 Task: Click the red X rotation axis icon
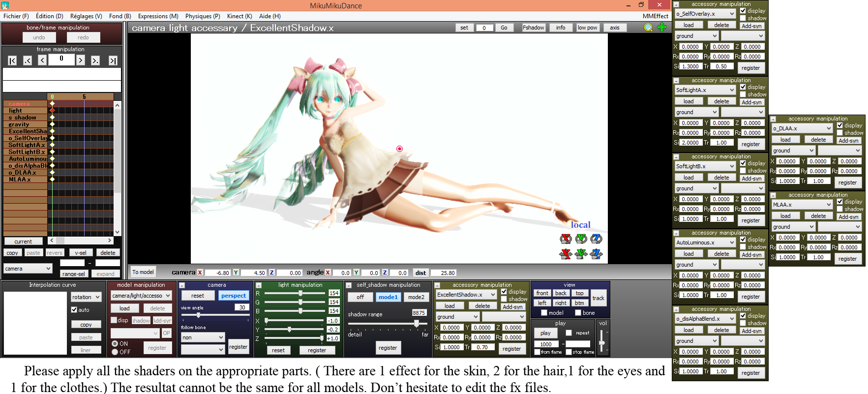566,239
